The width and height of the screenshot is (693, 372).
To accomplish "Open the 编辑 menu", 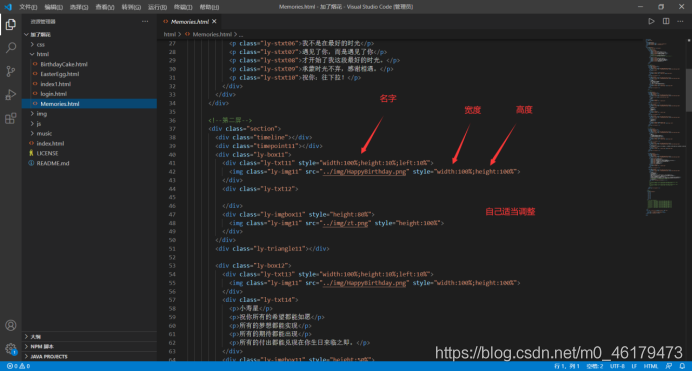I will pyautogui.click(x=53, y=7).
